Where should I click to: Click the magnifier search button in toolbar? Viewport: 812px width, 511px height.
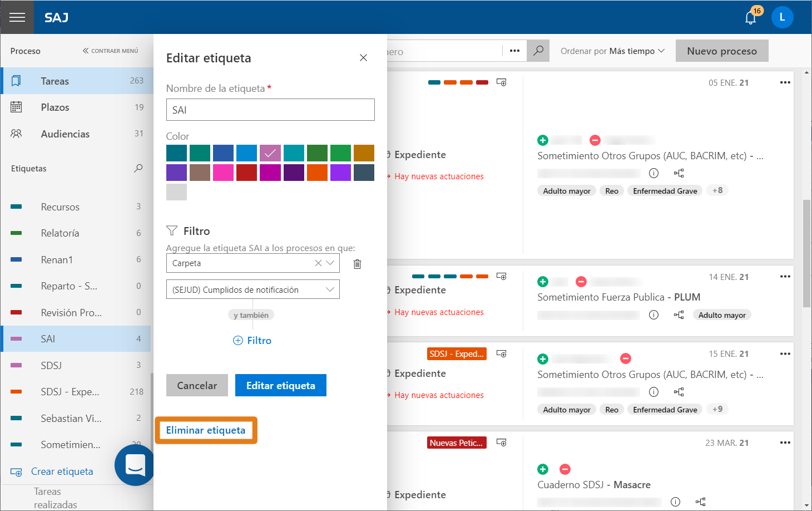(538, 51)
